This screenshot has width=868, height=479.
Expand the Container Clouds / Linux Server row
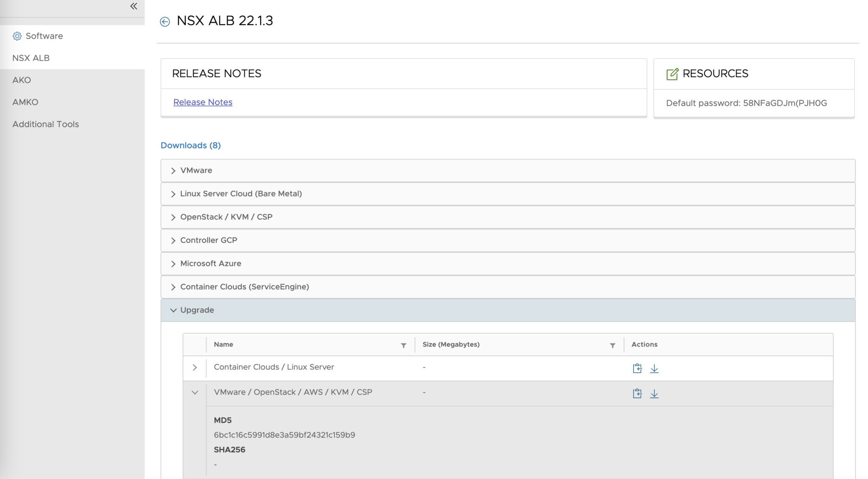(x=195, y=368)
